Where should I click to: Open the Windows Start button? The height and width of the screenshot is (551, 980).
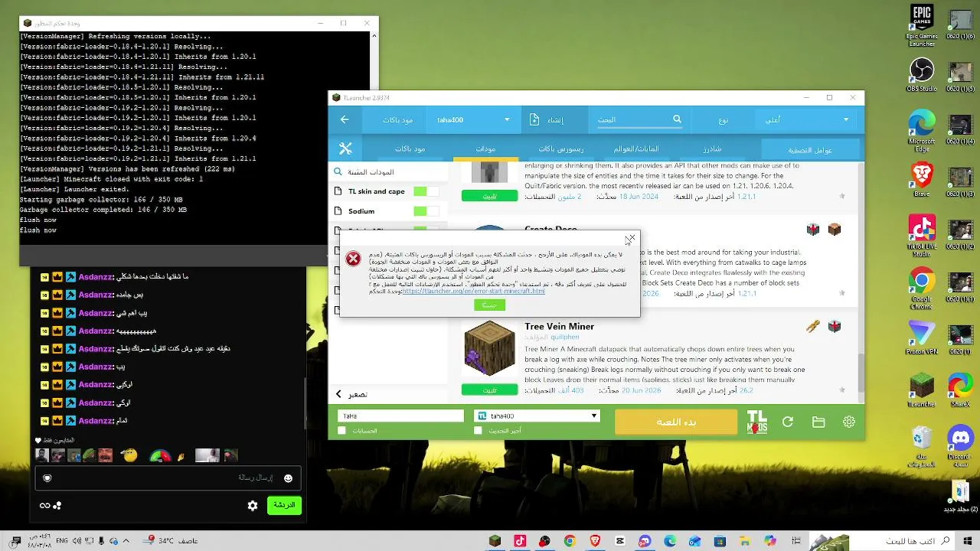pyautogui.click(x=969, y=541)
